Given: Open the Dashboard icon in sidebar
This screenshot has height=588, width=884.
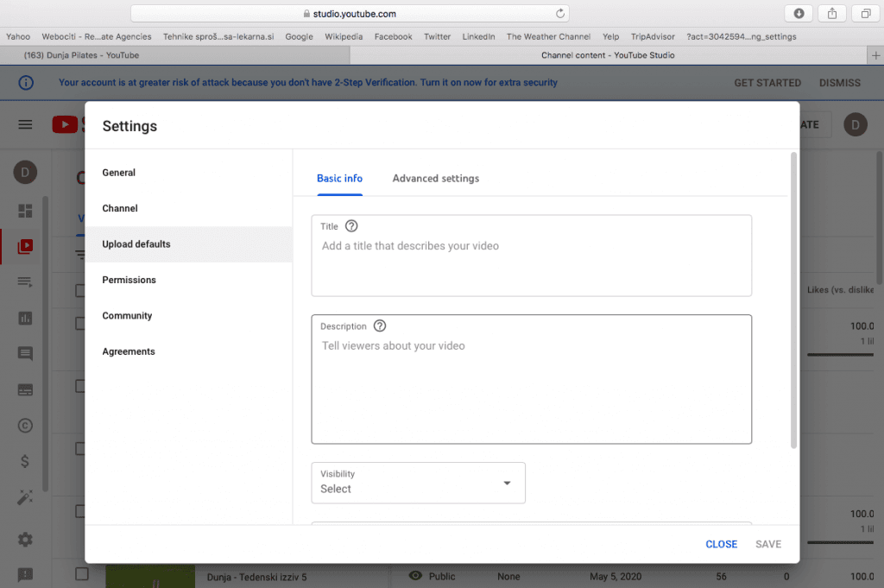Looking at the screenshot, I should 25,211.
